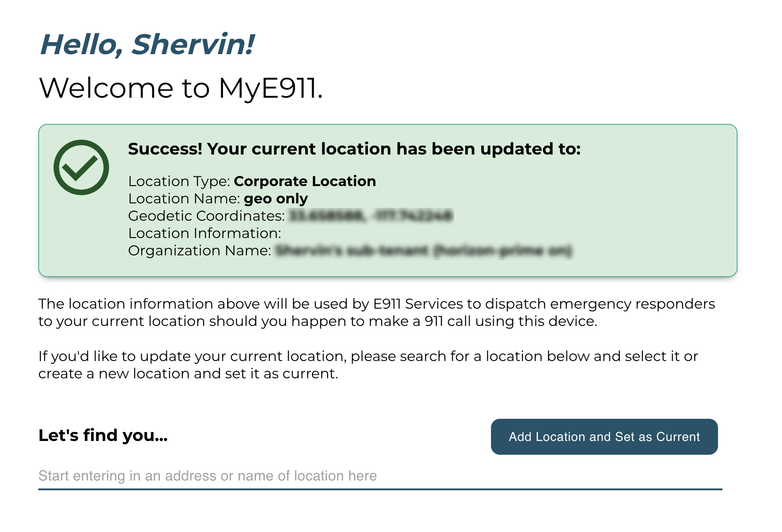Focus the address or location name search field
This screenshot has height=532, width=782.
[x=380, y=476]
